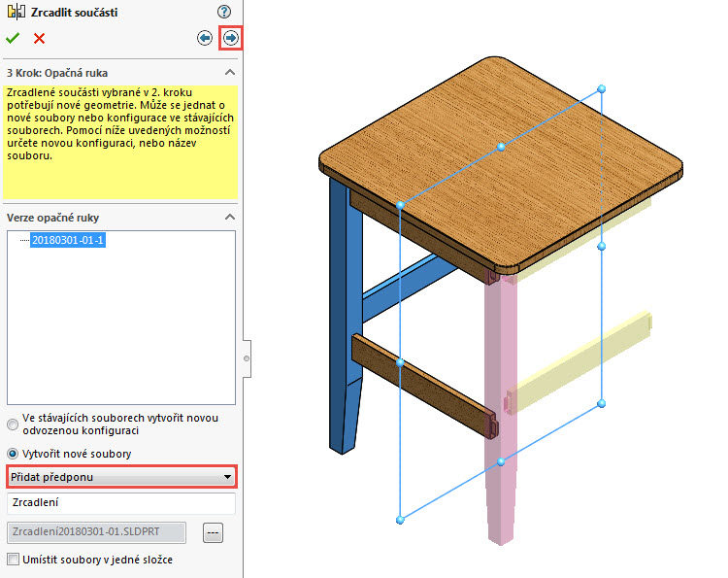Open help question mark icon
The width and height of the screenshot is (728, 578).
point(224,12)
